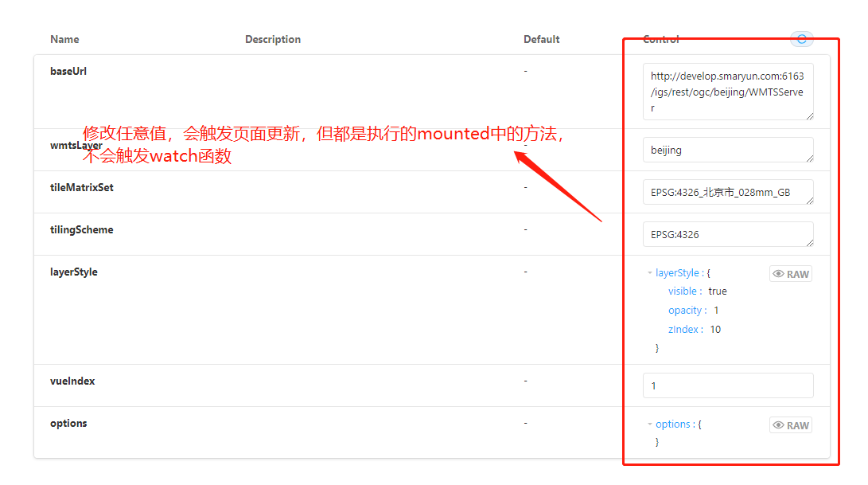This screenshot has width=868, height=485.
Task: Click the Name column header
Action: click(64, 39)
